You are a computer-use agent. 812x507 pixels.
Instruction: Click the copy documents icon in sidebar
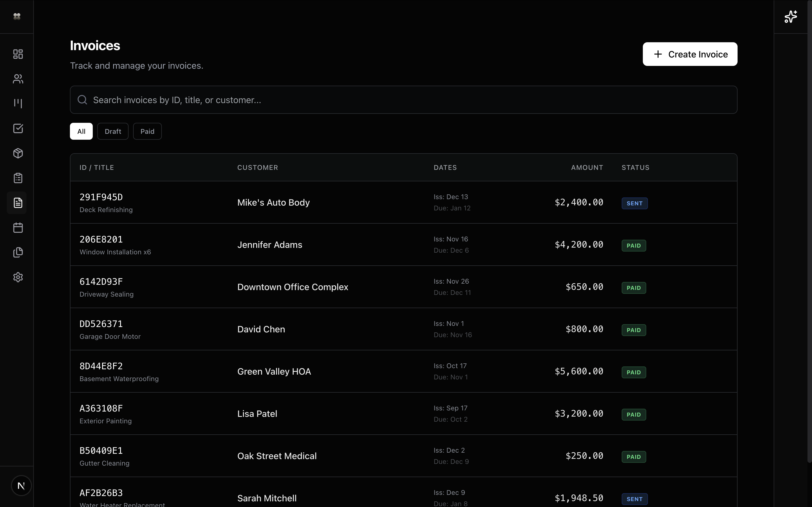18,252
